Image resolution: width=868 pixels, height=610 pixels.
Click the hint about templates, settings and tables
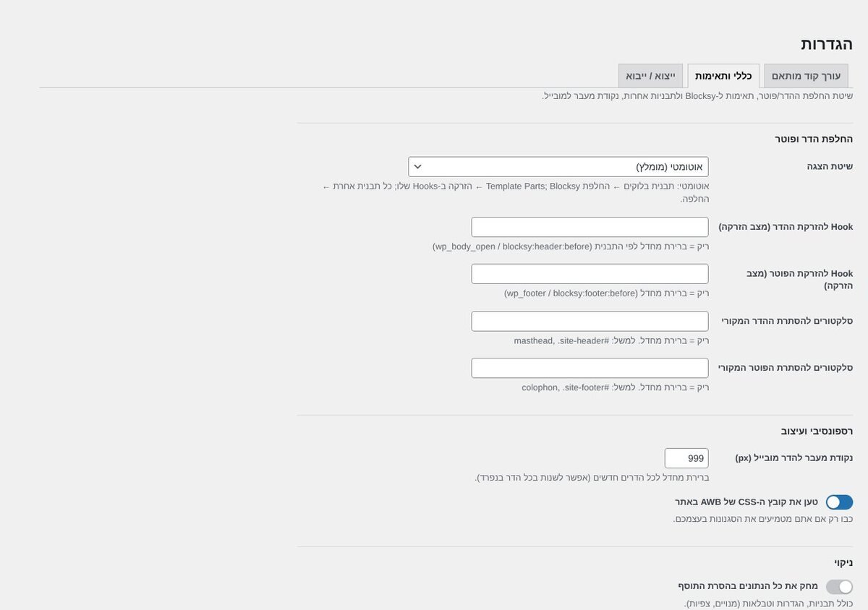(x=768, y=603)
